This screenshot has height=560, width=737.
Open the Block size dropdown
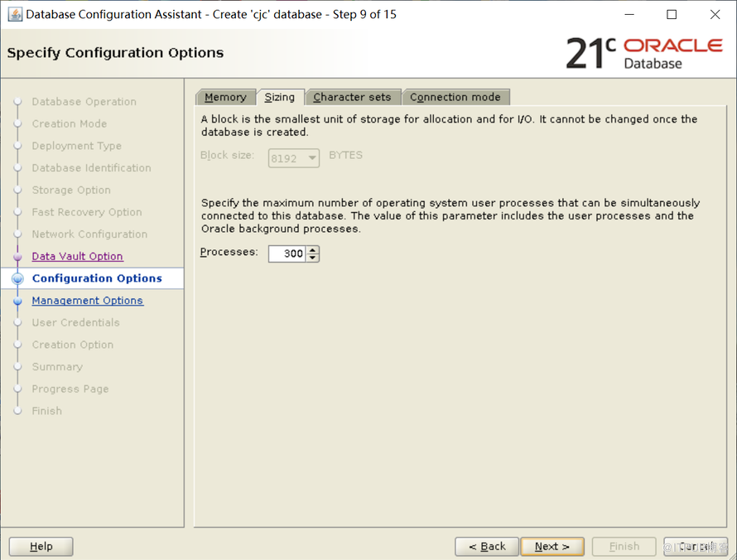tap(294, 158)
